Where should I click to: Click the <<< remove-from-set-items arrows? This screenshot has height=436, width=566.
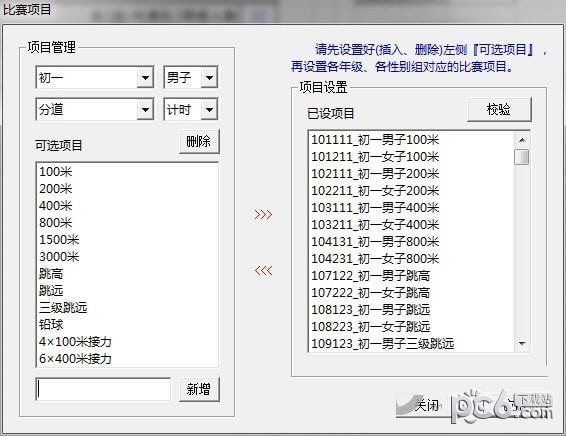pyautogui.click(x=263, y=270)
